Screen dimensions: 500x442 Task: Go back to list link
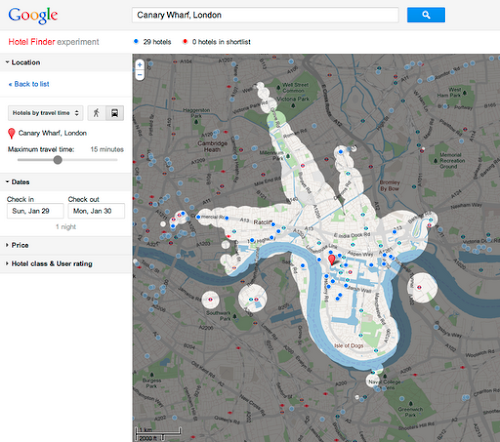click(29, 84)
